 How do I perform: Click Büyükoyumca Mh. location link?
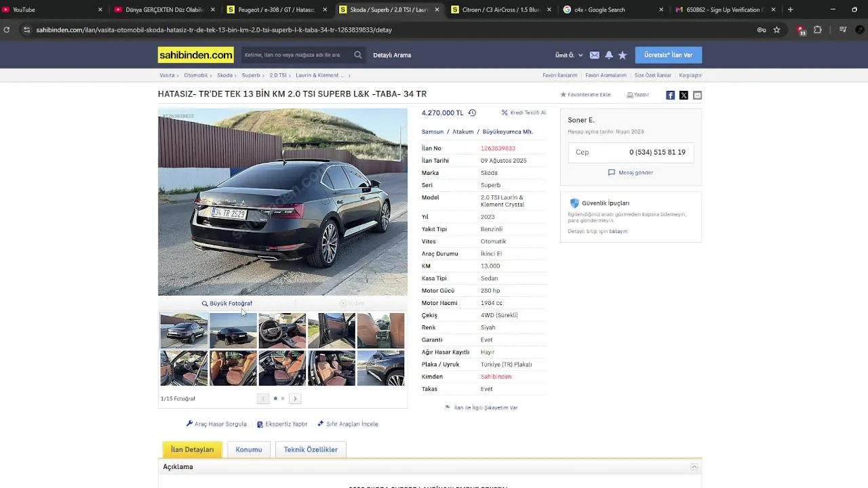(508, 132)
